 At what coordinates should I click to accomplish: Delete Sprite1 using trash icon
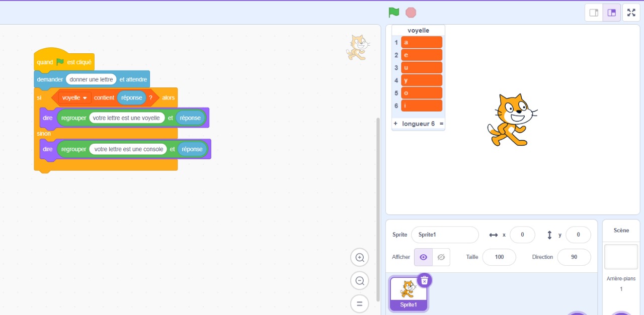tap(424, 280)
